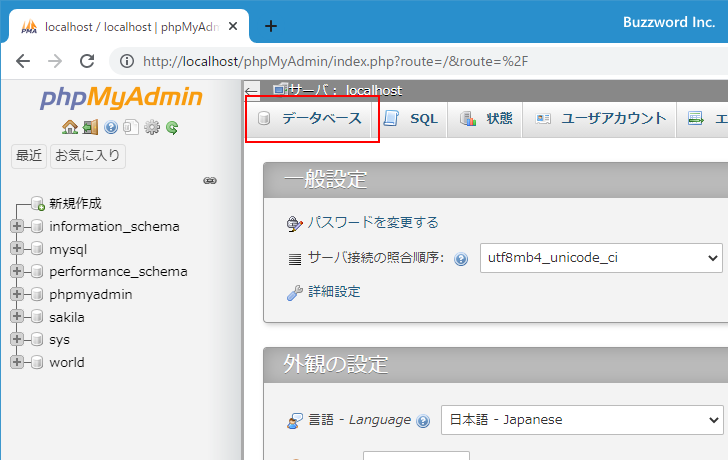Click the performance_schema database icon
Image resolution: width=728 pixels, height=460 pixels.
37,272
